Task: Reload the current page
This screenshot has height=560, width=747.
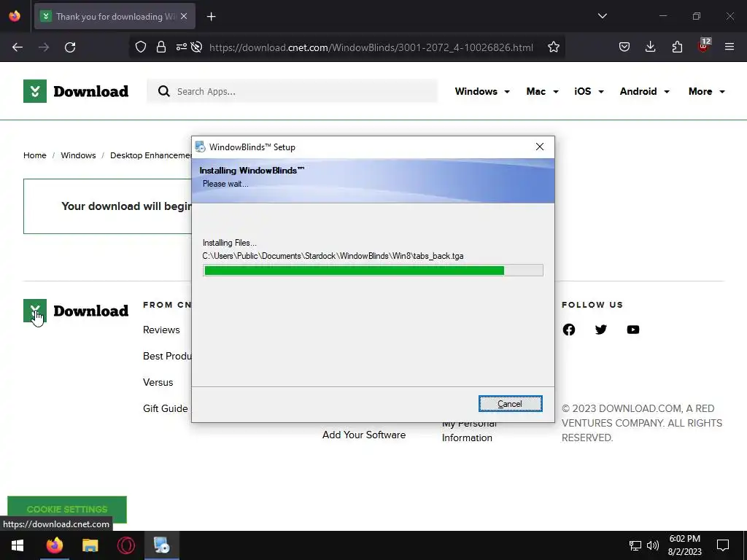Action: click(70, 47)
